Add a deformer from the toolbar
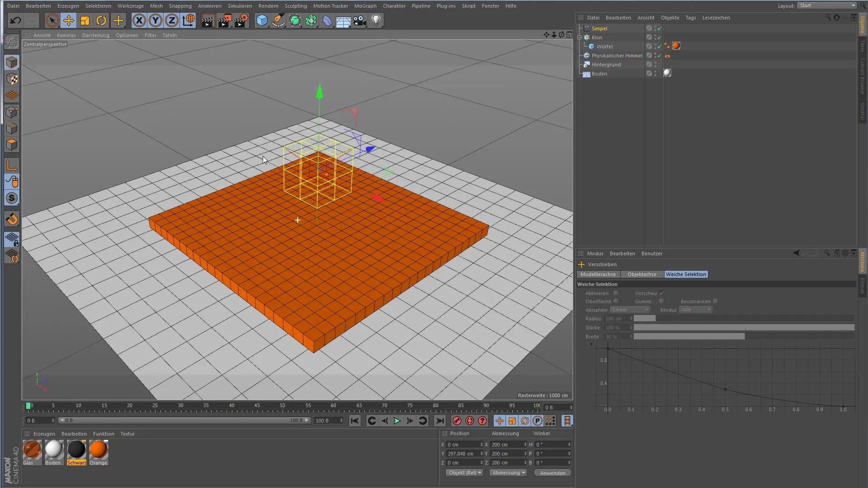Viewport: 868px width, 488px height. click(x=327, y=20)
